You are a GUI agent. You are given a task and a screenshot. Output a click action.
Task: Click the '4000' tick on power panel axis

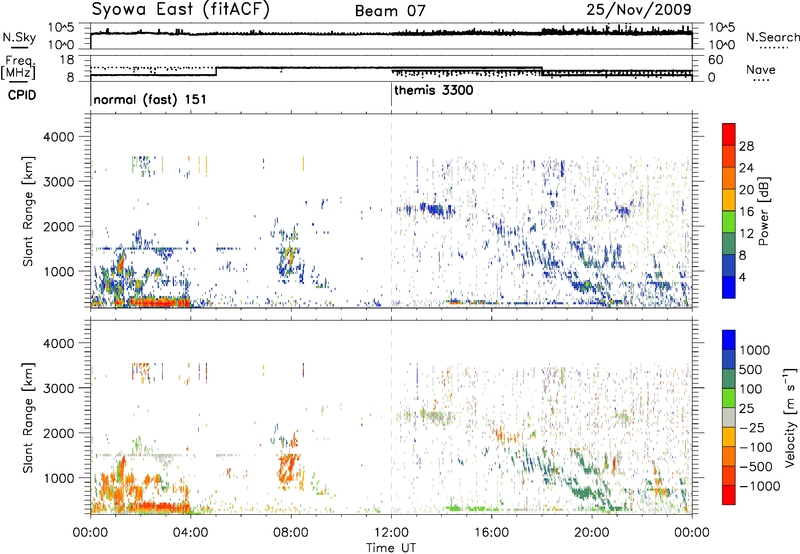pyautogui.click(x=59, y=137)
